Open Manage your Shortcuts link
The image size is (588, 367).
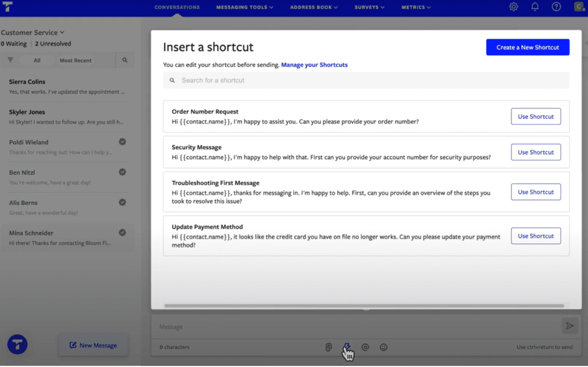[x=314, y=64]
